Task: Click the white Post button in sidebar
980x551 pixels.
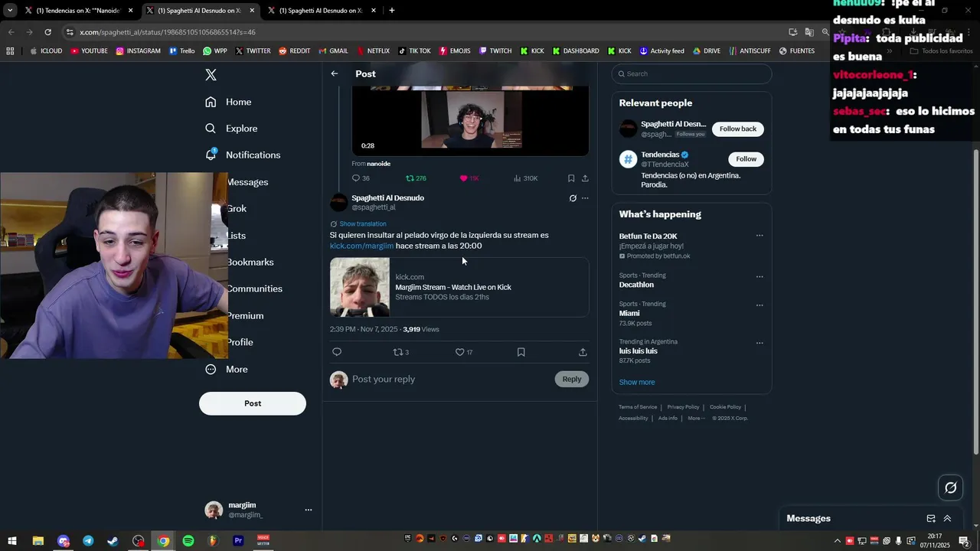Action: tap(253, 403)
